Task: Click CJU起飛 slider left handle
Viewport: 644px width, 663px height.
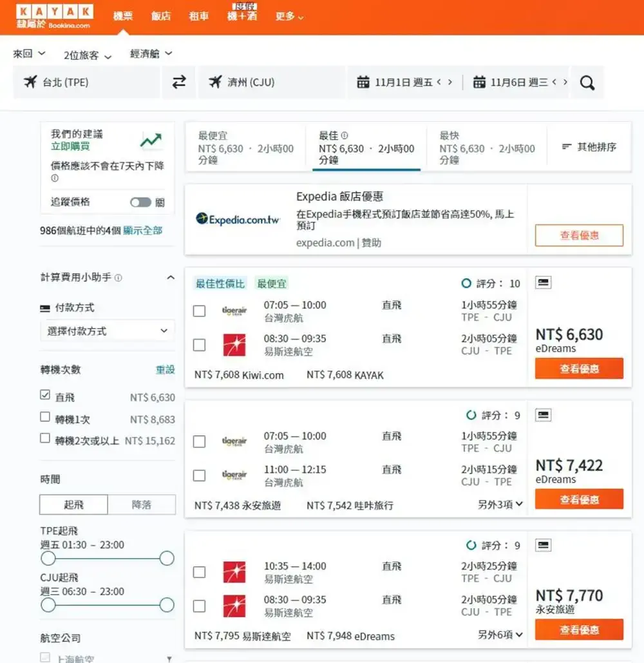Action: 48,604
